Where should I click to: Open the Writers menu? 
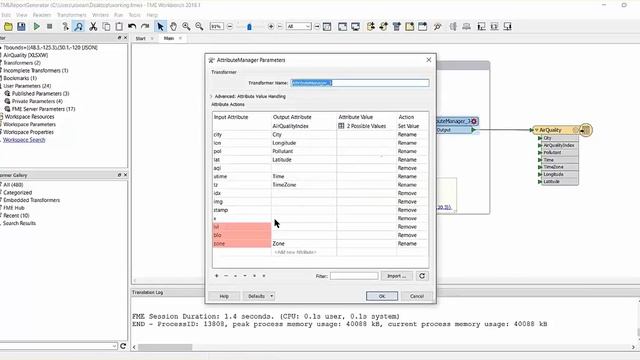click(x=100, y=15)
